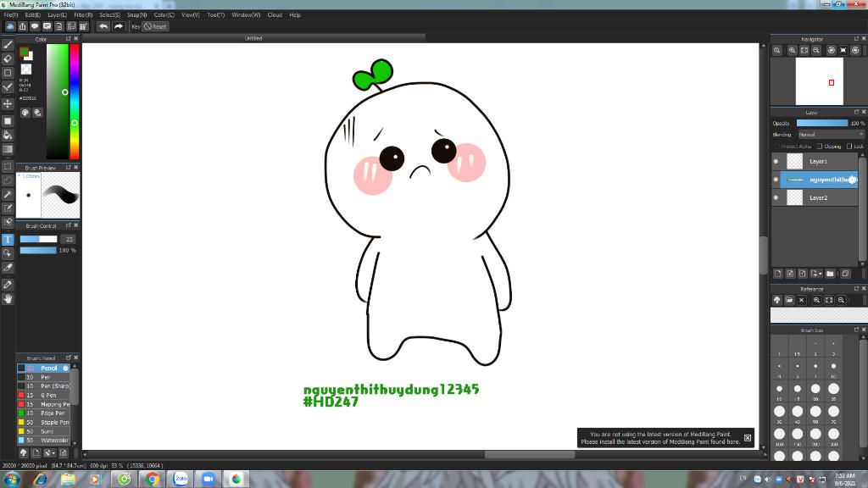Open File Explorer from the taskbar

click(68, 480)
